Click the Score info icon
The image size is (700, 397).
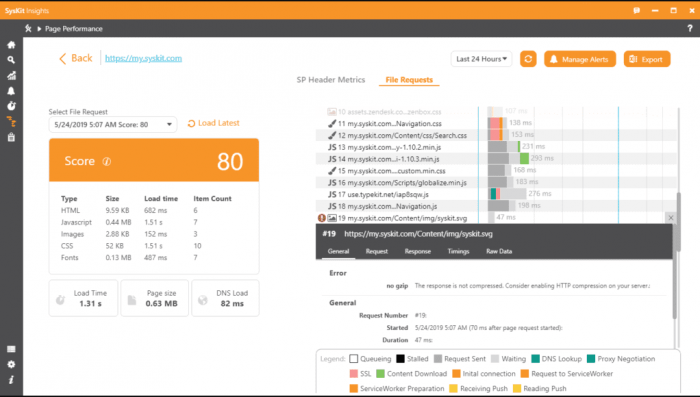[107, 161]
